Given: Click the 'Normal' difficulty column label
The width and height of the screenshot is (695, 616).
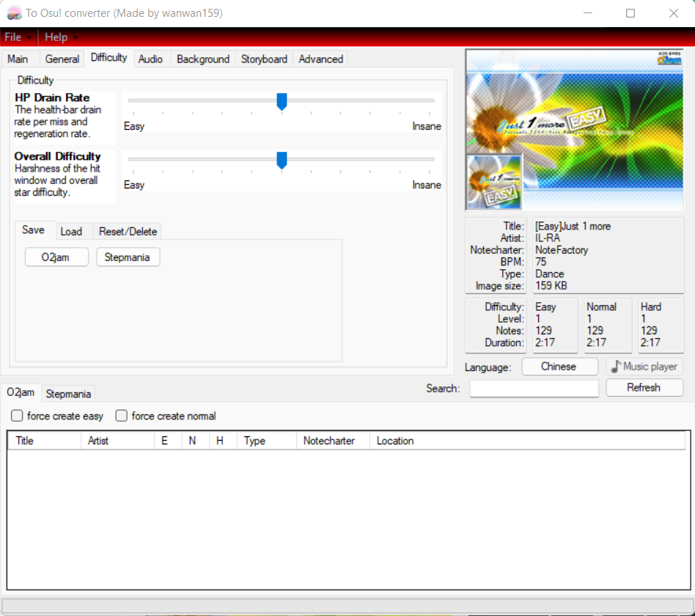Looking at the screenshot, I should [x=601, y=307].
